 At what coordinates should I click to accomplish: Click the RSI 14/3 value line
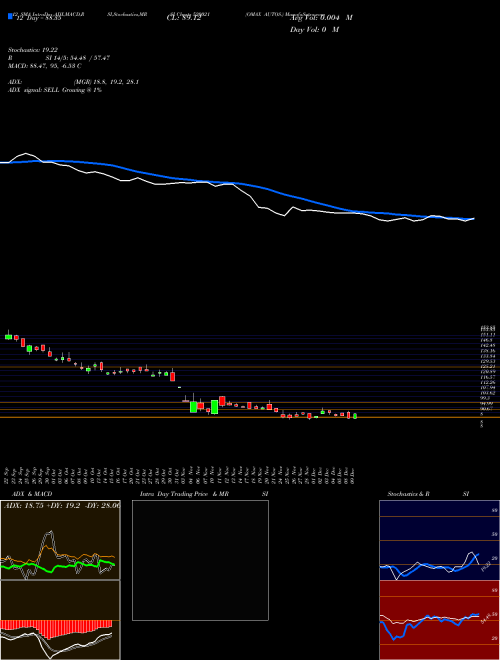point(59,58)
